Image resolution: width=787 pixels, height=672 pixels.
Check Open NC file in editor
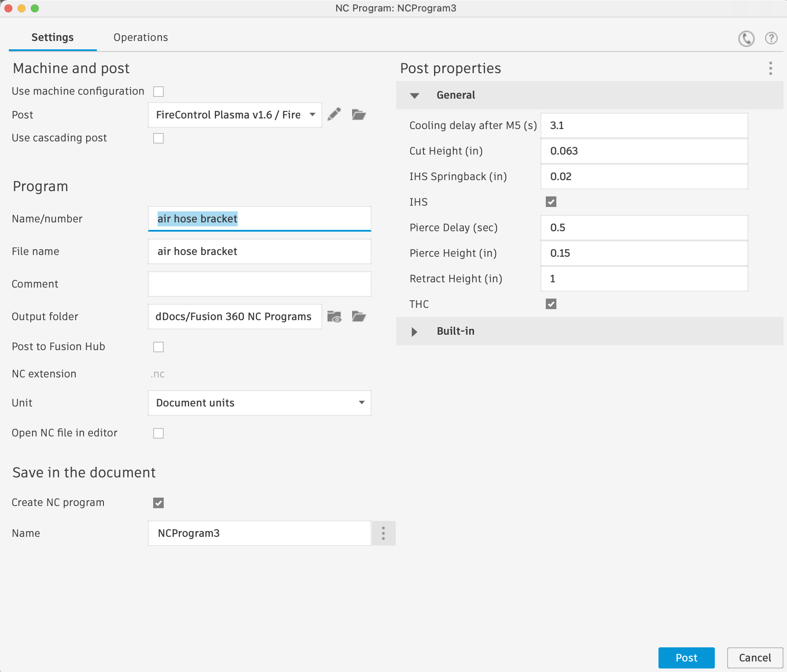coord(158,433)
